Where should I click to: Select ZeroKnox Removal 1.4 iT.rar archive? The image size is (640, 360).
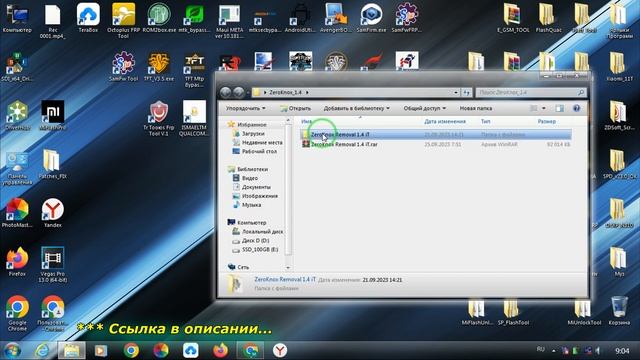[x=436, y=144]
